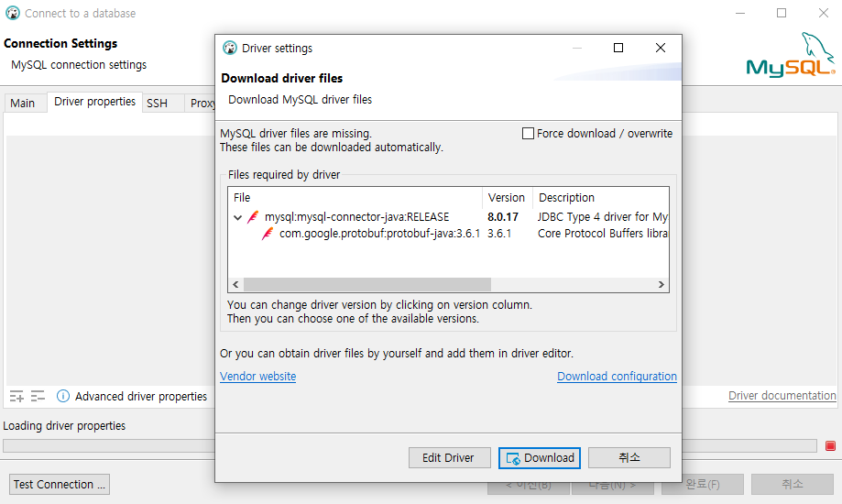Viewport: 842px width, 504px height.
Task: Open the Vendor website link
Action: [257, 376]
